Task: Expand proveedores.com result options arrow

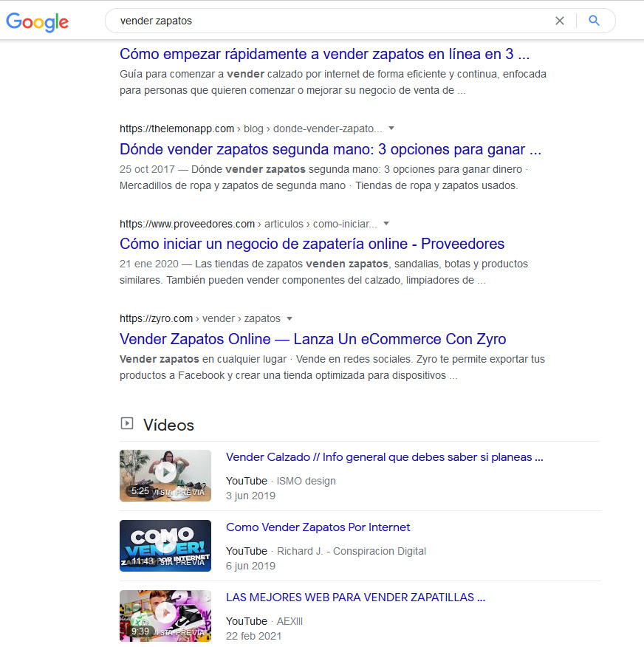Action: [x=386, y=224]
